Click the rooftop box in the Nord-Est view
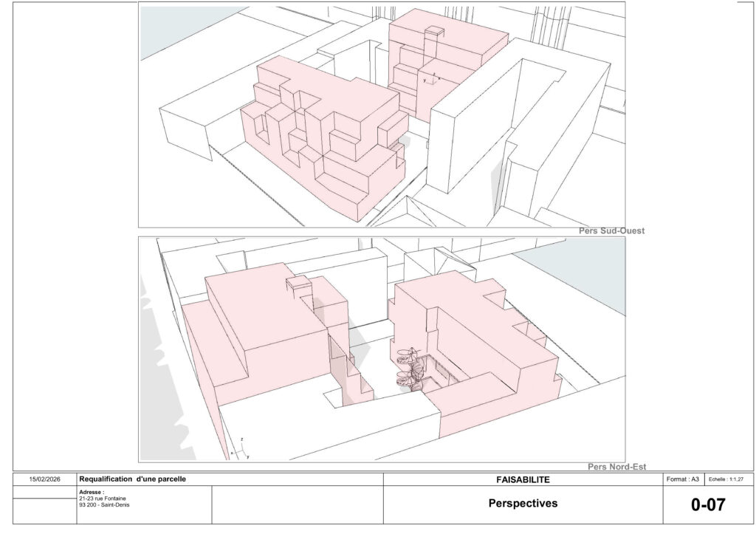 [x=300, y=282]
